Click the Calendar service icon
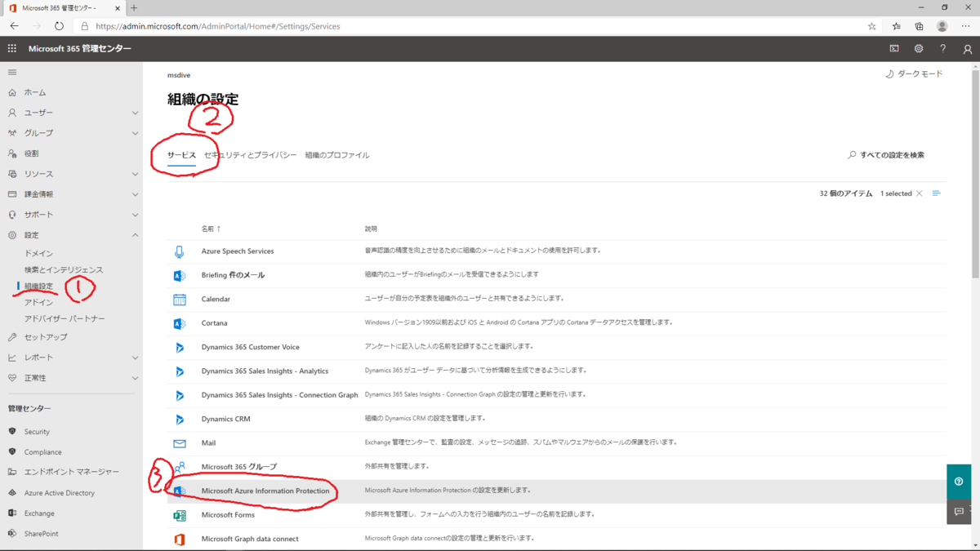The width and height of the screenshot is (980, 551). point(180,299)
